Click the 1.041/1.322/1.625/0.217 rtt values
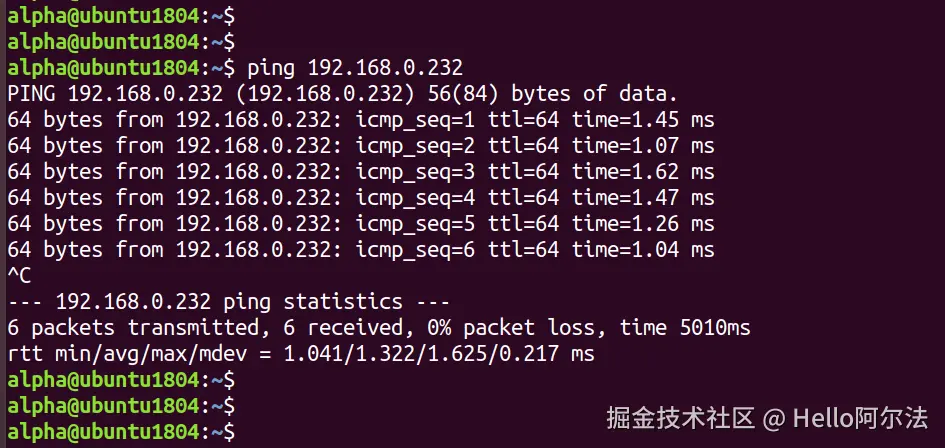 [417, 353]
